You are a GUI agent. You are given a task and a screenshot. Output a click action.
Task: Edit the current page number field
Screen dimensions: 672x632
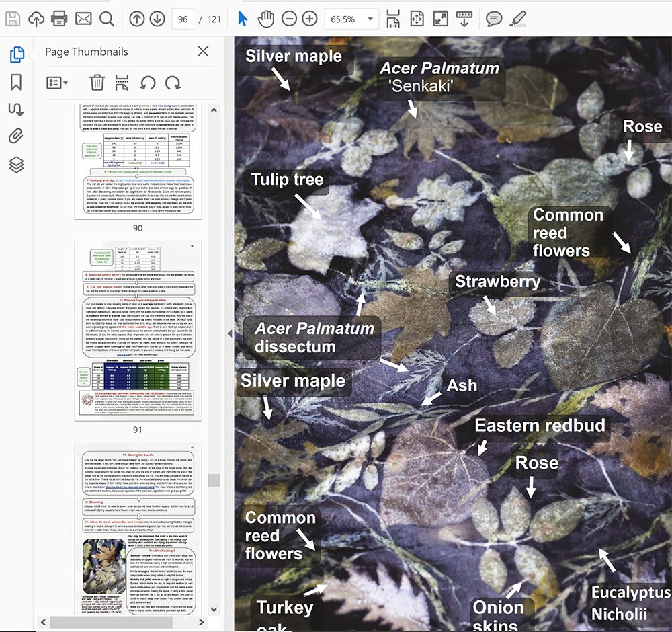(183, 19)
